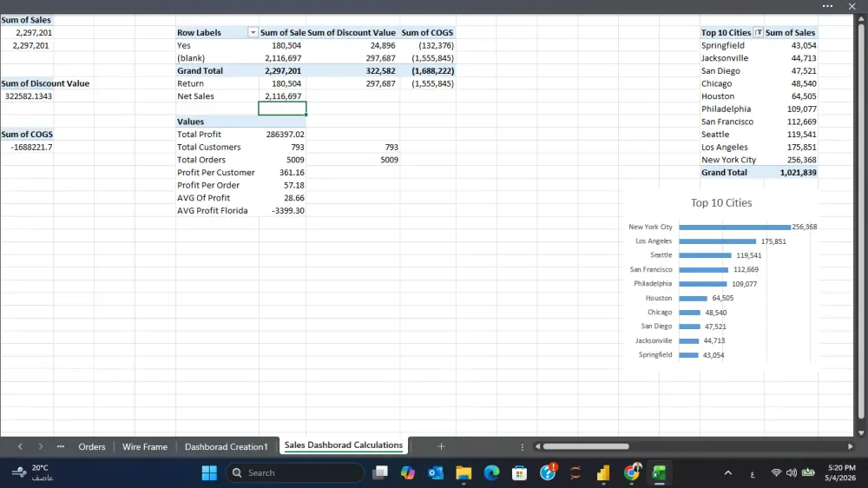Open the Windows Start menu
Screen dimensions: 868x488
pyautogui.click(x=209, y=473)
